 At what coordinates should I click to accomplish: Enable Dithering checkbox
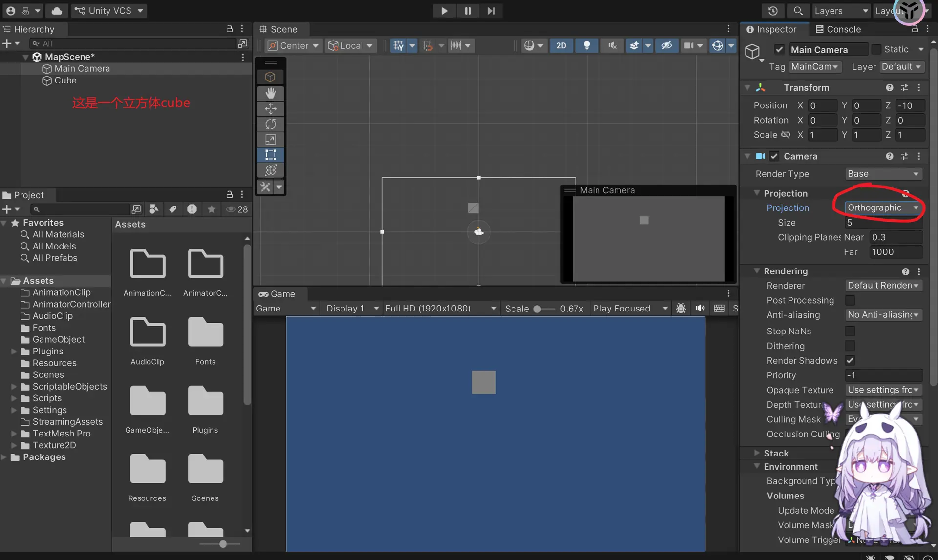pyautogui.click(x=850, y=346)
